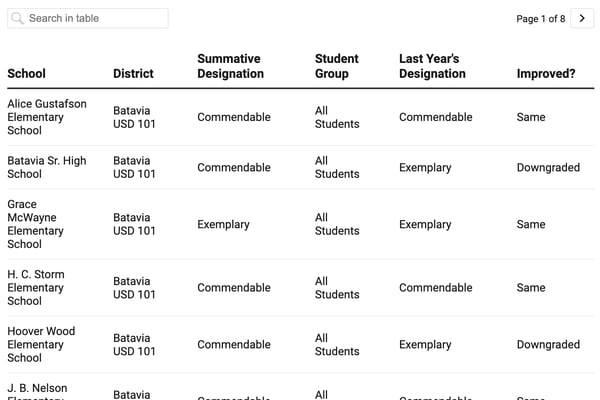Click Same status for H. C. Storm
600x400 pixels.
point(531,287)
